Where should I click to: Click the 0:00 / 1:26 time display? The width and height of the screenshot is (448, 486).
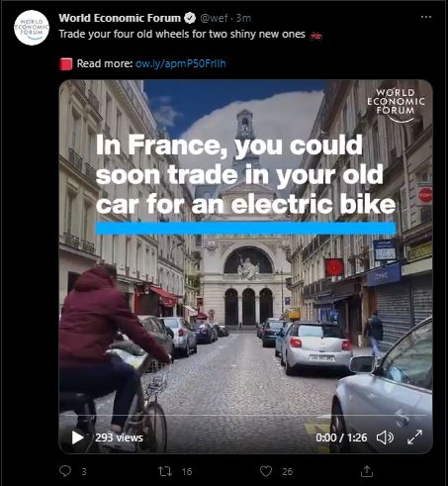341,437
